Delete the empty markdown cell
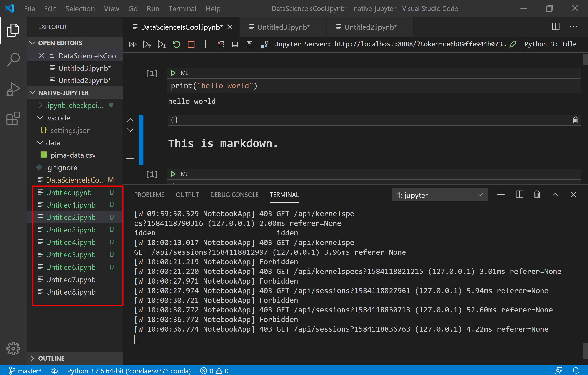588x375 pixels. tap(575, 120)
